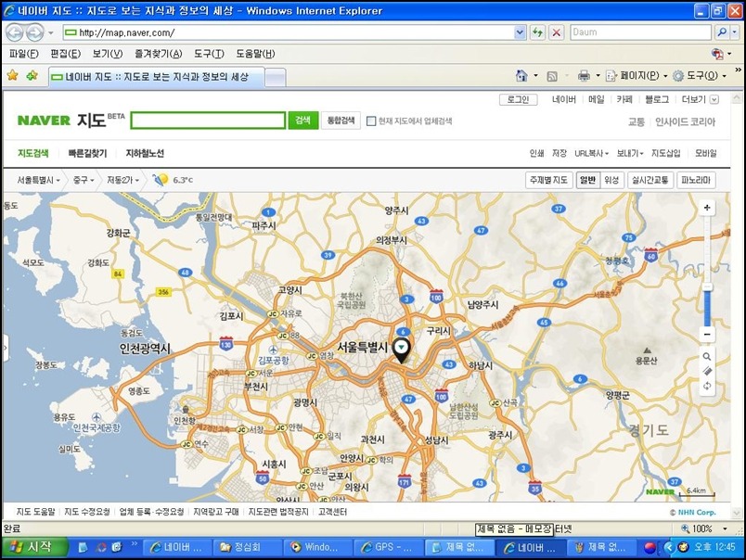Screen dimensions: 746x560
Task: Click the map refresh/rotate arrows icon
Action: [x=707, y=386]
